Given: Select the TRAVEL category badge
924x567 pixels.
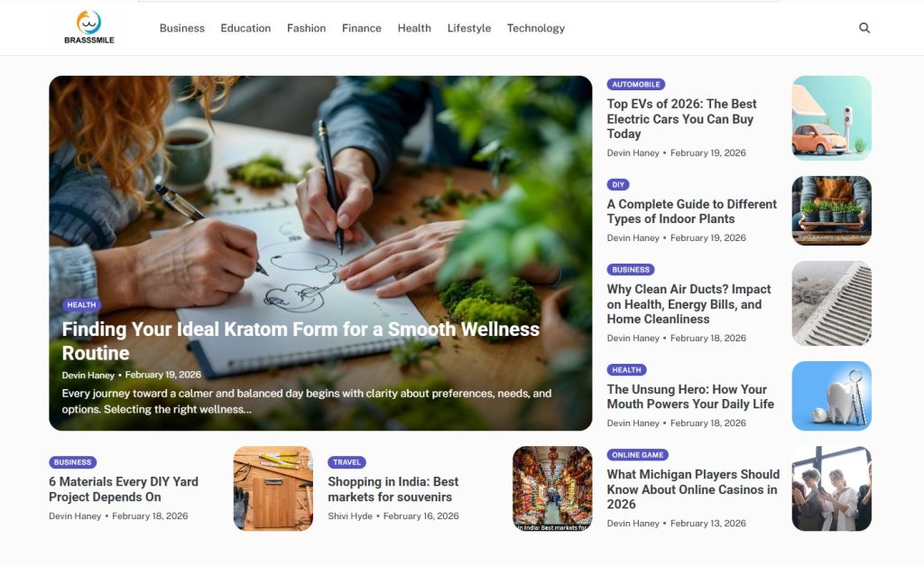Looking at the screenshot, I should pos(346,462).
